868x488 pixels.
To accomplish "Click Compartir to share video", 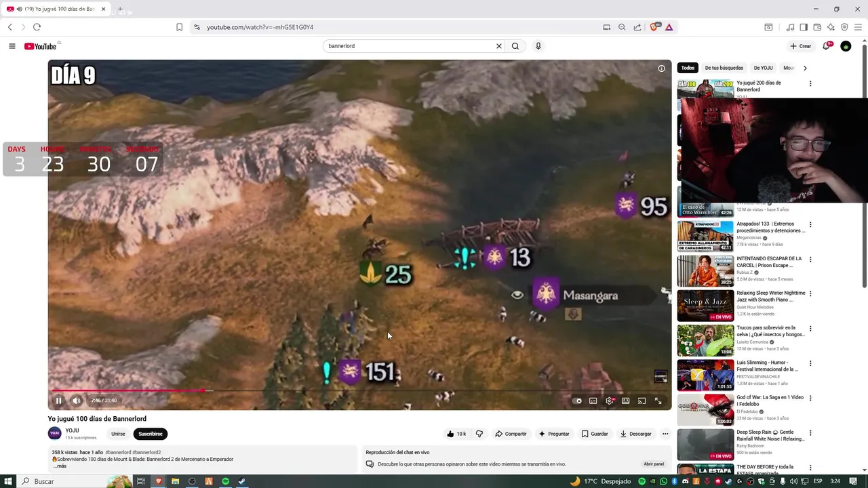I will (x=511, y=434).
